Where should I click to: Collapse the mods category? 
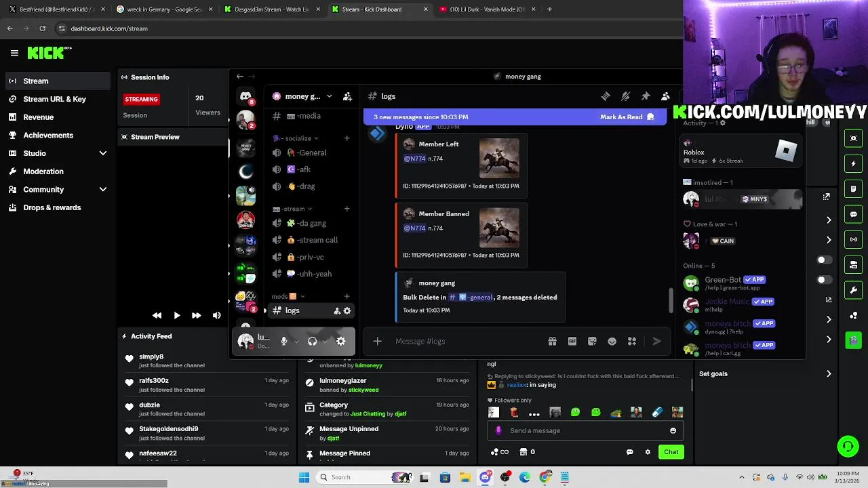click(288, 296)
